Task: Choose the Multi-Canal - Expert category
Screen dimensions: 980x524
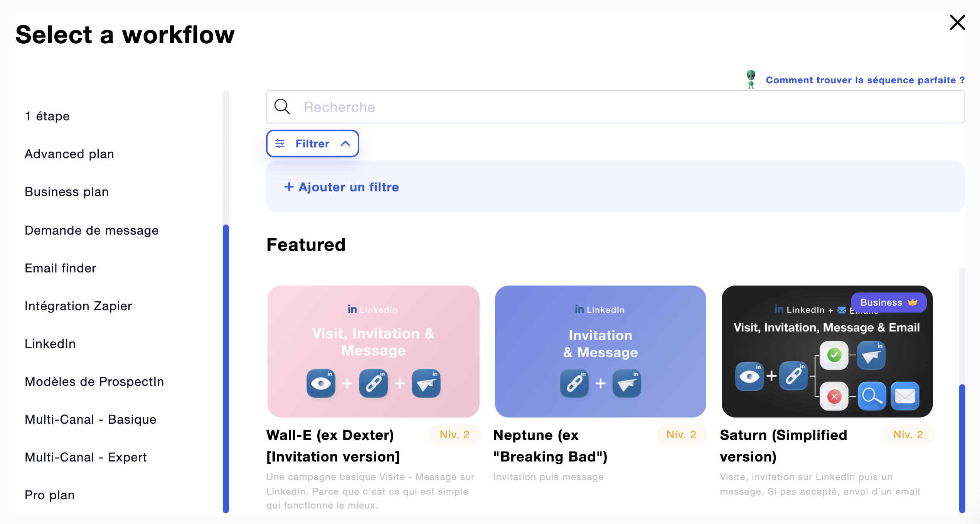Action: tap(86, 457)
